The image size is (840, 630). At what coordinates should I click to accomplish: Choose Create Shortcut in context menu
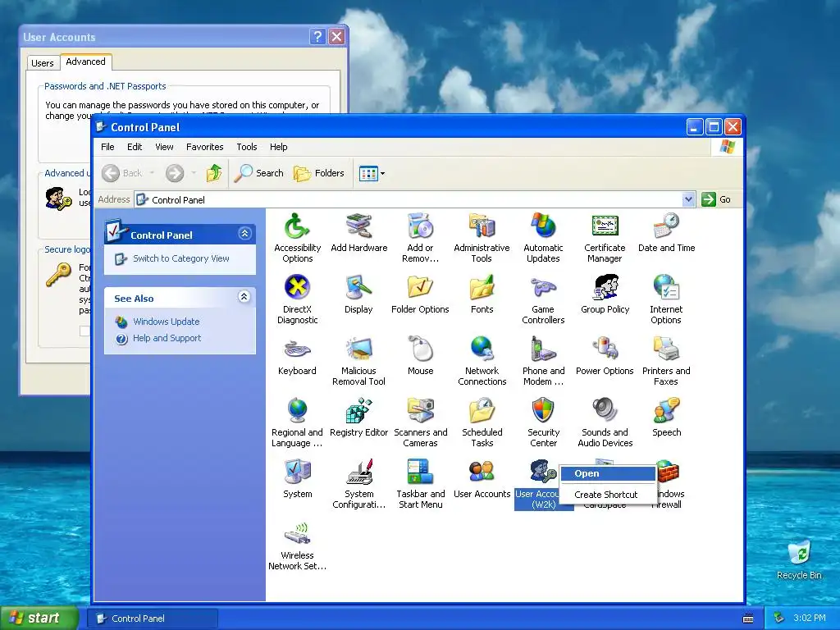click(x=608, y=495)
